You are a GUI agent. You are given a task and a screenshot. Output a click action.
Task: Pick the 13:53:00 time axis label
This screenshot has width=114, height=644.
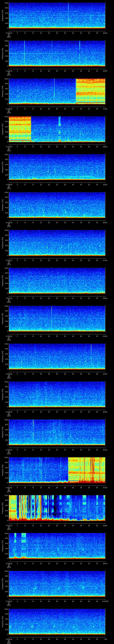(9, 374)
